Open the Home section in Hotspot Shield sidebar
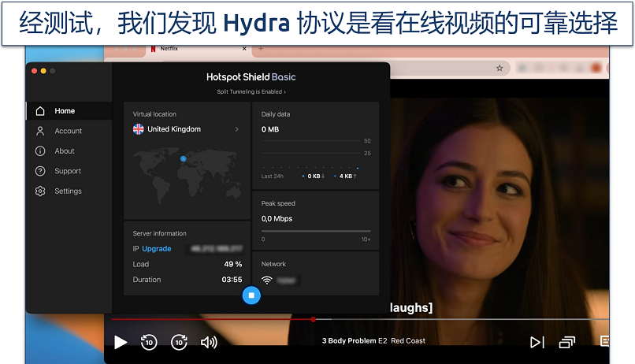635x364 pixels. pos(69,111)
